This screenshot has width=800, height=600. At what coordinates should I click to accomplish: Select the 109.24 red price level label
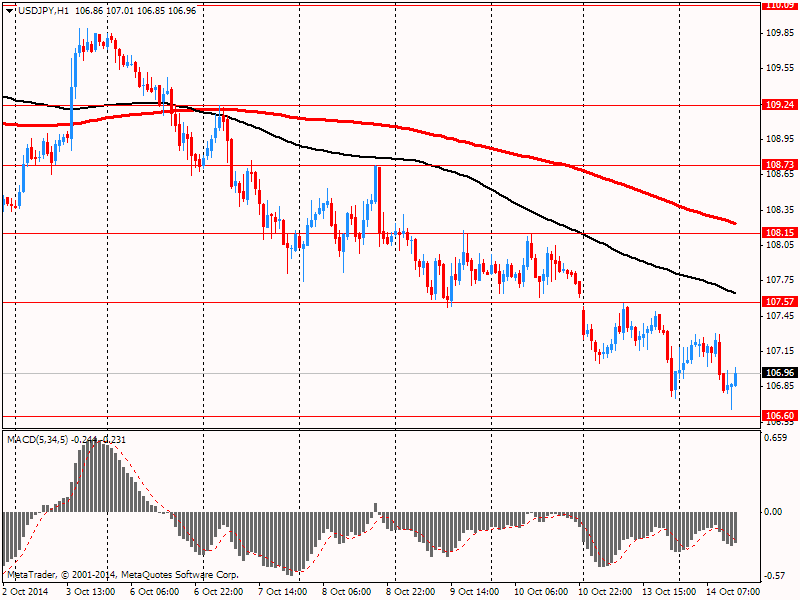pyautogui.click(x=780, y=105)
